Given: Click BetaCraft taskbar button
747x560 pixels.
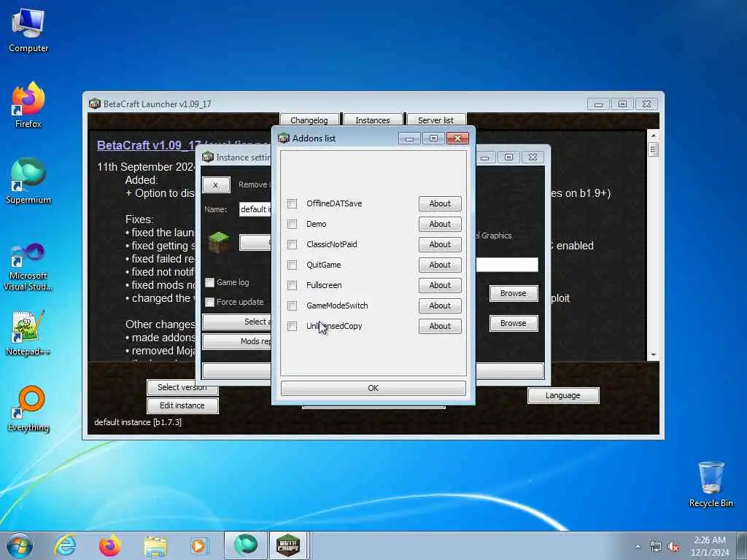Looking at the screenshot, I should click(x=288, y=545).
